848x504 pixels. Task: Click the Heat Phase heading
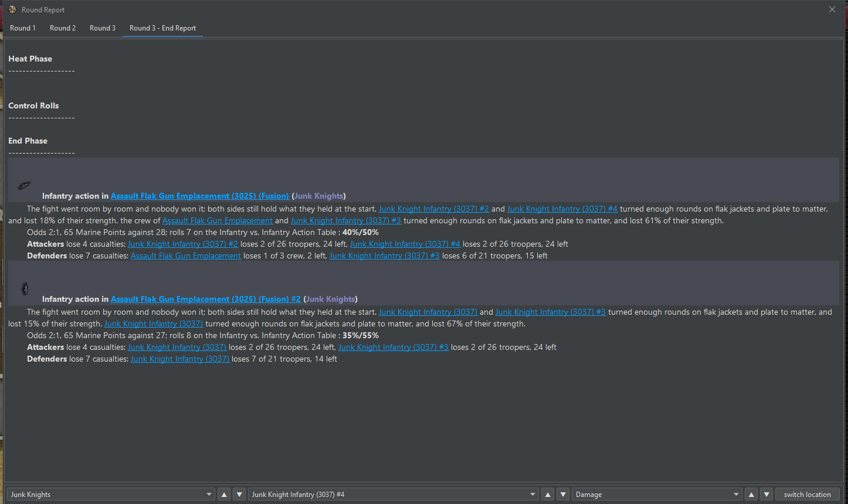30,59
